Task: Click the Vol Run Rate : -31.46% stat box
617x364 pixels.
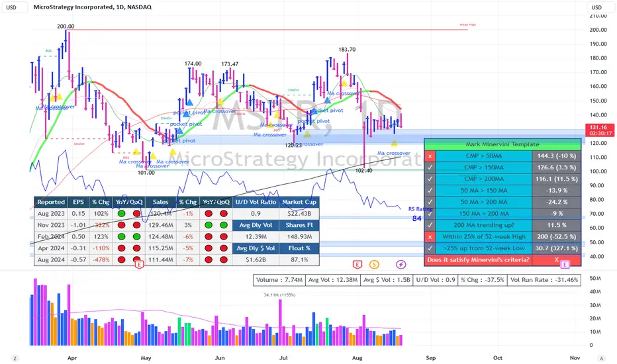Action: click(544, 280)
